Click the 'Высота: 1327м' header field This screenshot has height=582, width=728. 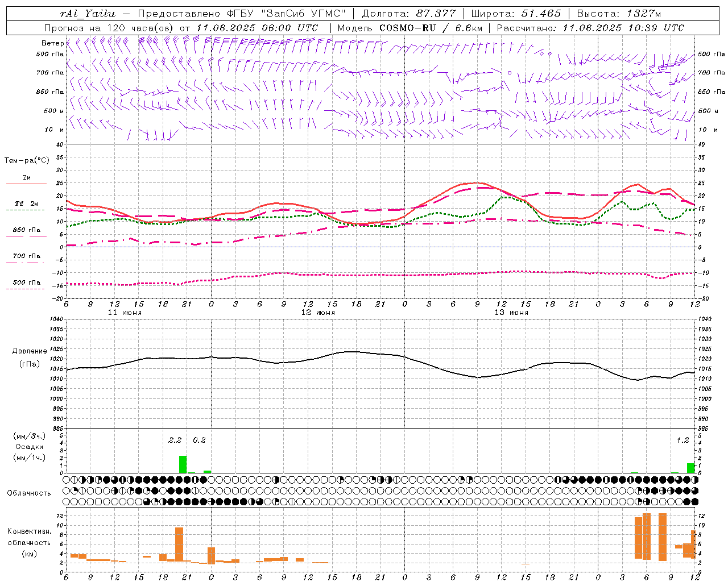click(x=619, y=14)
